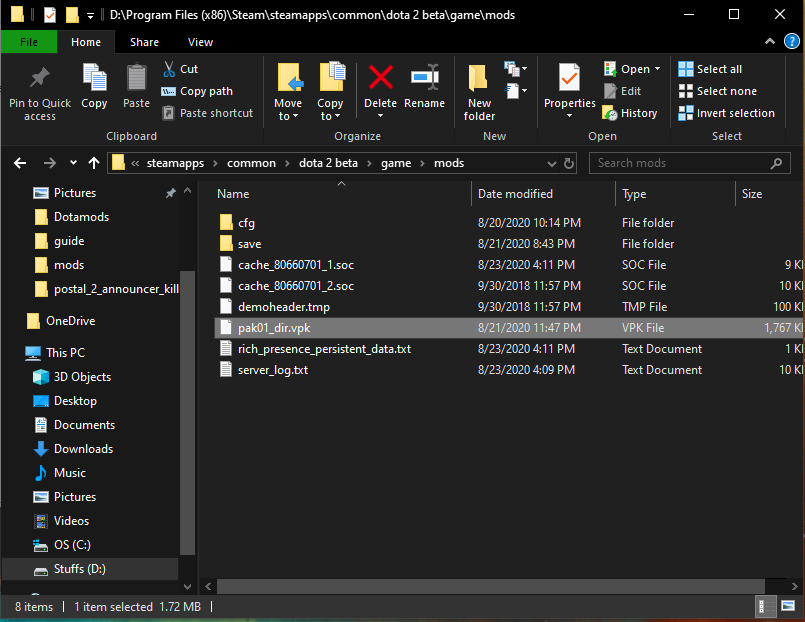Click game in the address breadcrumb
805x622 pixels.
(396, 163)
